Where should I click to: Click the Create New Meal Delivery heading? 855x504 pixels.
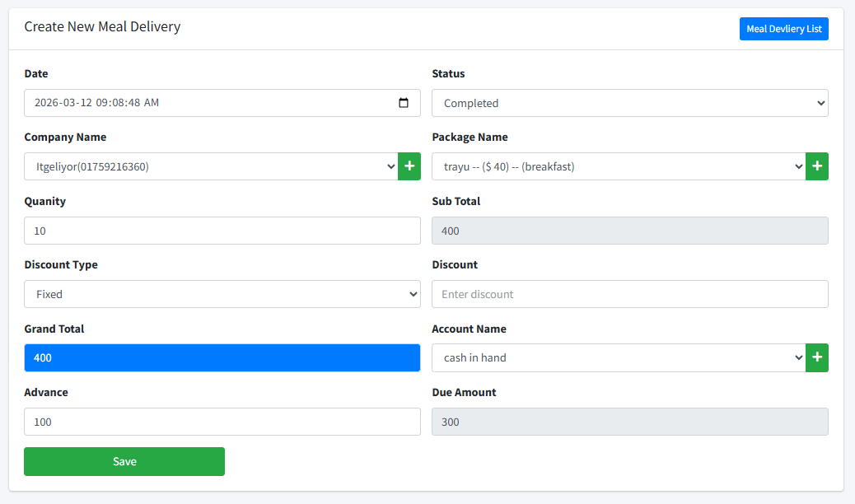coord(102,26)
